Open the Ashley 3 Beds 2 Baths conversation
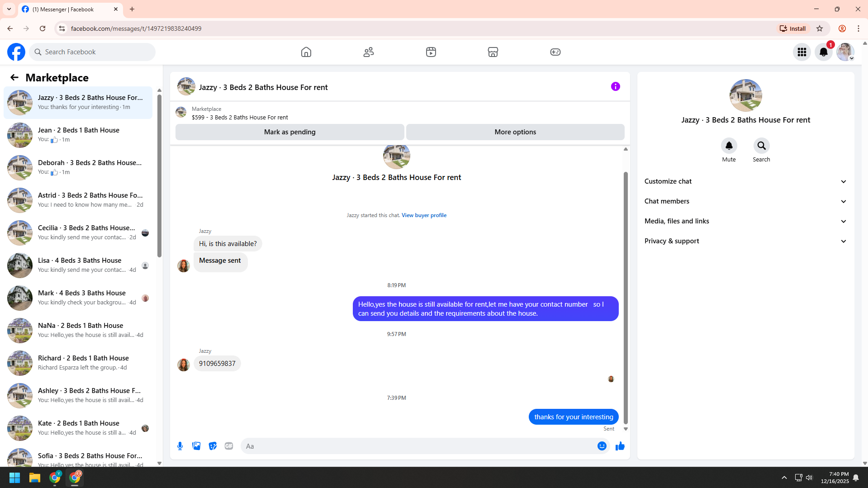The image size is (868, 488). (78, 396)
